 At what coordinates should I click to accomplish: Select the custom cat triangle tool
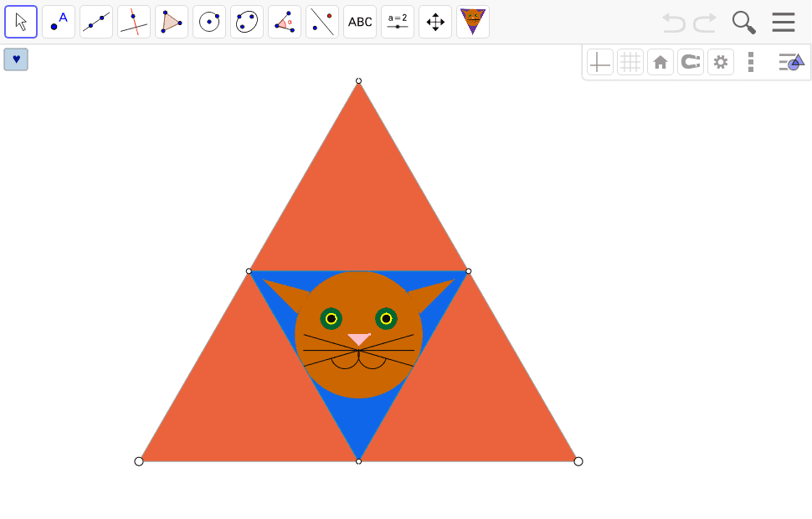click(473, 22)
